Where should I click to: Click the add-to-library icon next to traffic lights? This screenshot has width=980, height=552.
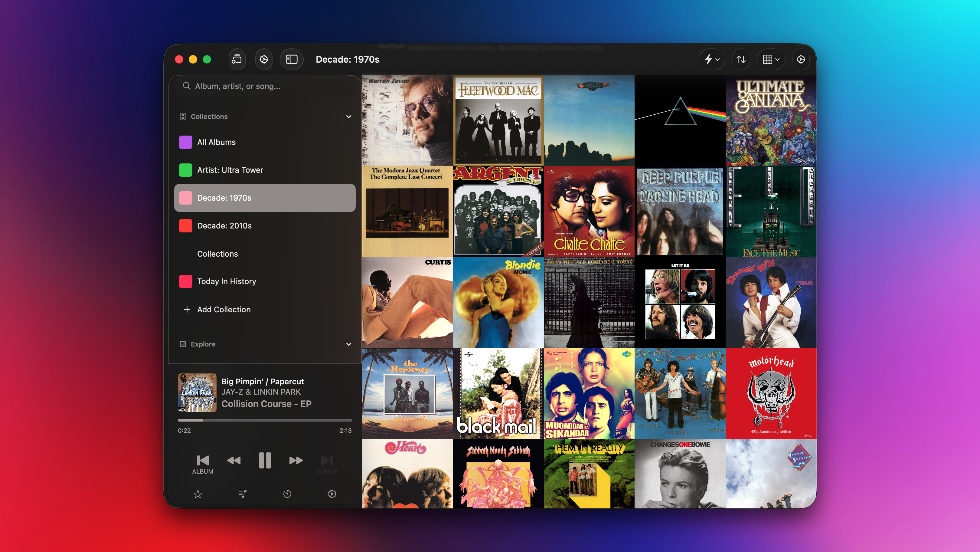tap(237, 59)
